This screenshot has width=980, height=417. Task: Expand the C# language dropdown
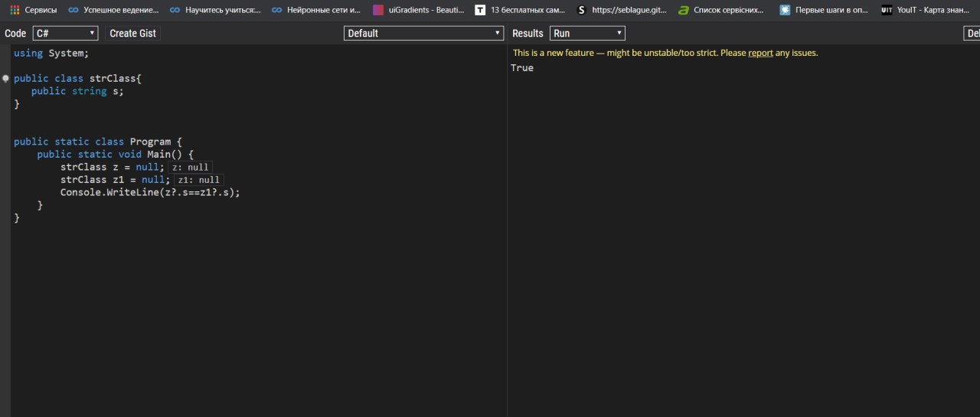coord(65,33)
